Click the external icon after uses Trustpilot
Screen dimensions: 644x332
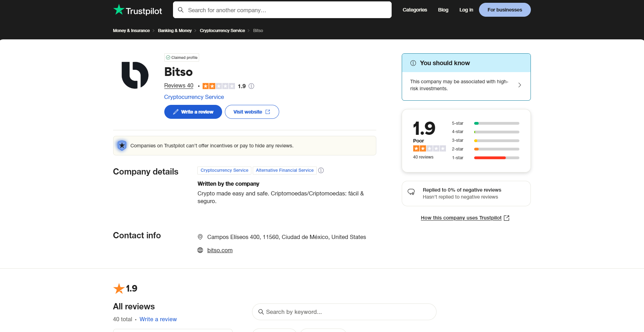506,218
